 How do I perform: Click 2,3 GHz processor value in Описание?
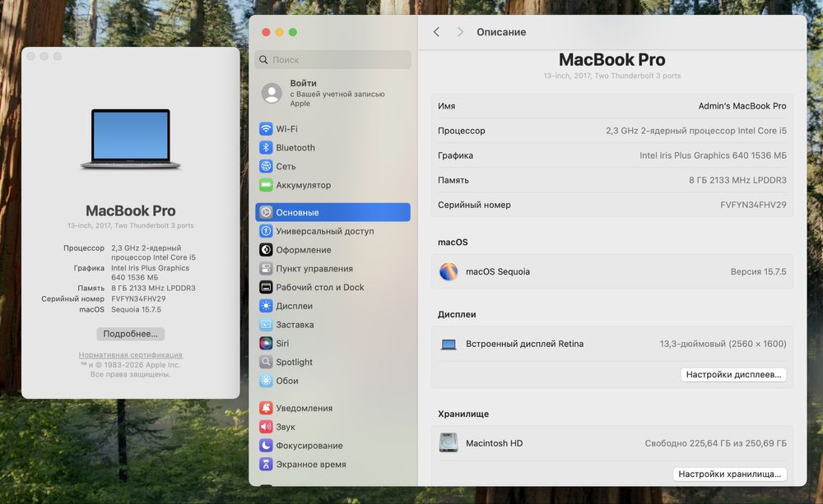tap(696, 131)
